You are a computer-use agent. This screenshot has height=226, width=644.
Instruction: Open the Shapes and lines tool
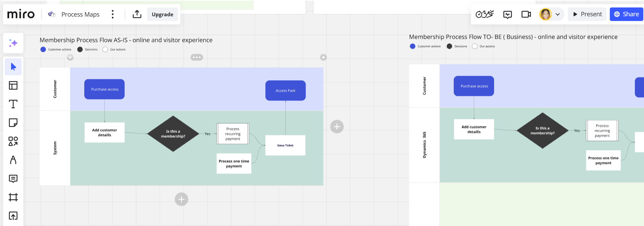click(x=13, y=141)
